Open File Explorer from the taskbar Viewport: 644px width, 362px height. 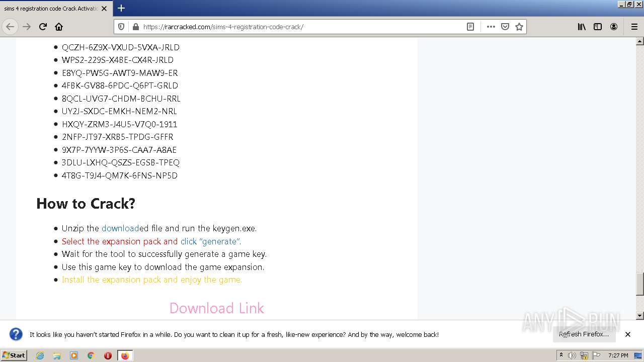click(x=57, y=355)
